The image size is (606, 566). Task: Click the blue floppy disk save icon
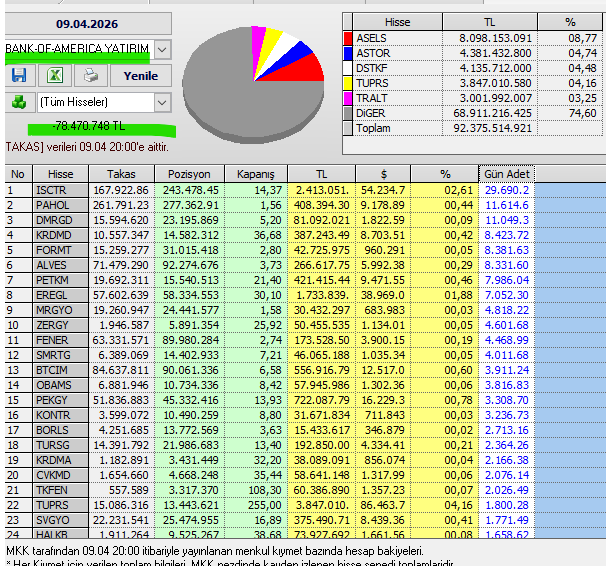point(20,75)
